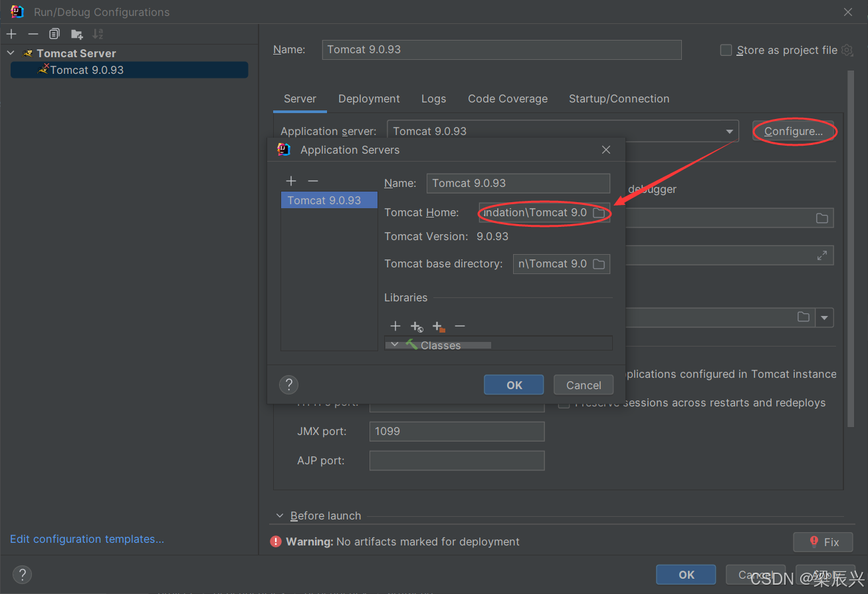Click the Configure... button
Viewport: 868px width, 594px height.
tap(793, 131)
